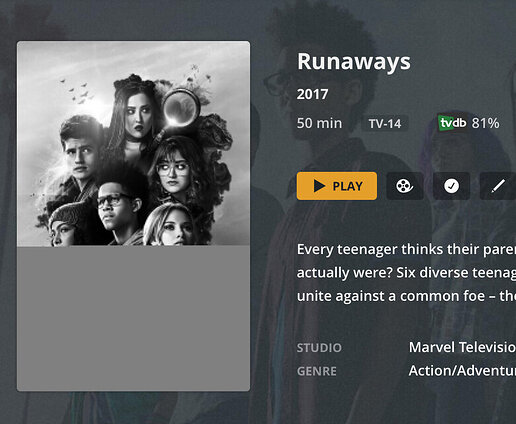This screenshot has height=424, width=516.
Task: Select the Action/Adventure genre link
Action: pyautogui.click(x=462, y=371)
